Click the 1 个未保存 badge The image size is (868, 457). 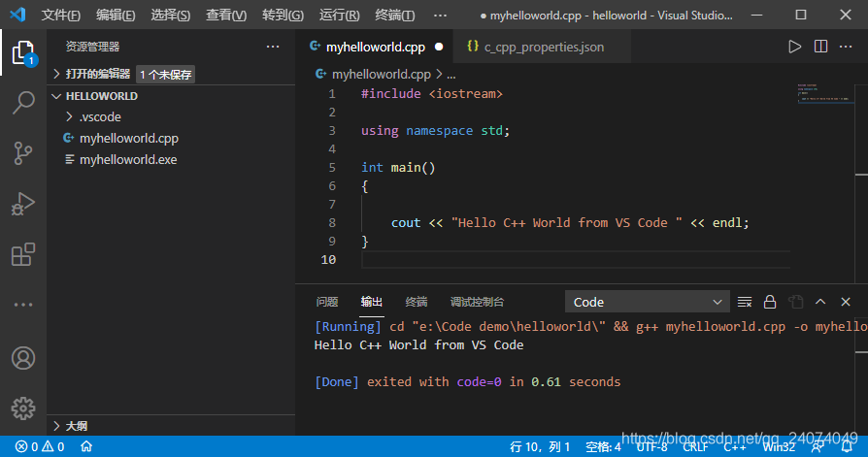[x=165, y=74]
